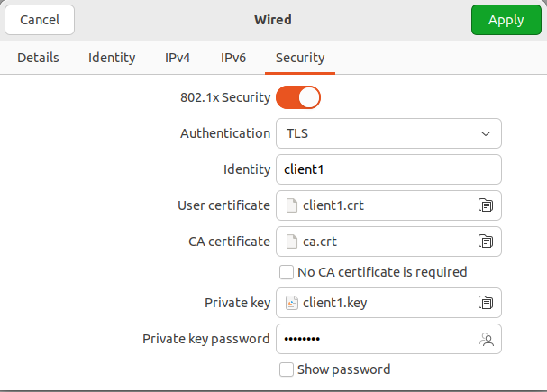The image size is (547, 392).
Task: Click the client1.key certificate file icon
Action: pyautogui.click(x=291, y=303)
